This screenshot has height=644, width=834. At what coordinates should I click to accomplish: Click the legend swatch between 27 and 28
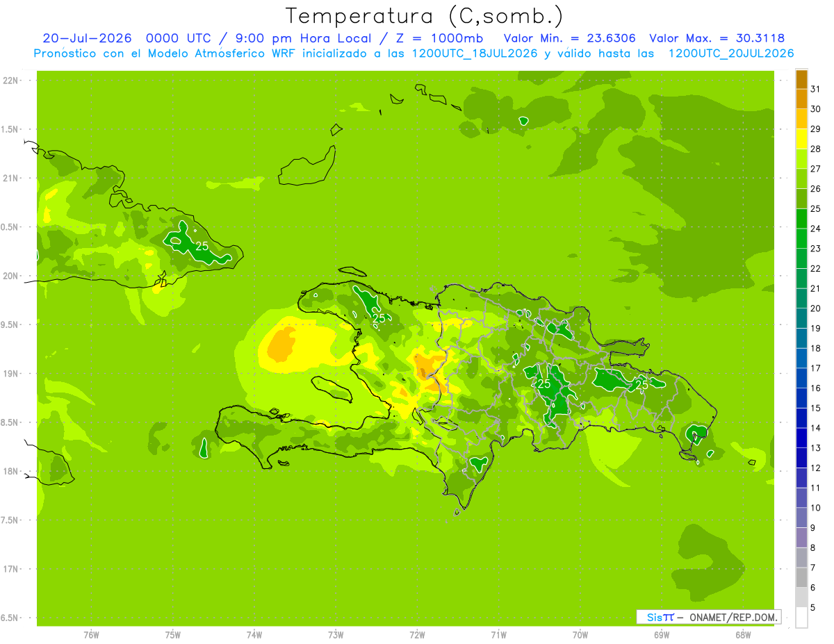[801, 159]
